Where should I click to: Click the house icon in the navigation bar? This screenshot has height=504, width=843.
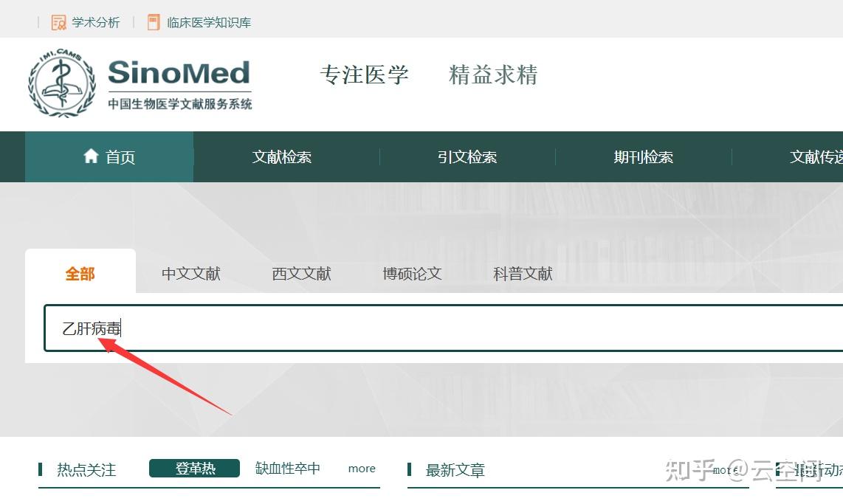(x=91, y=156)
